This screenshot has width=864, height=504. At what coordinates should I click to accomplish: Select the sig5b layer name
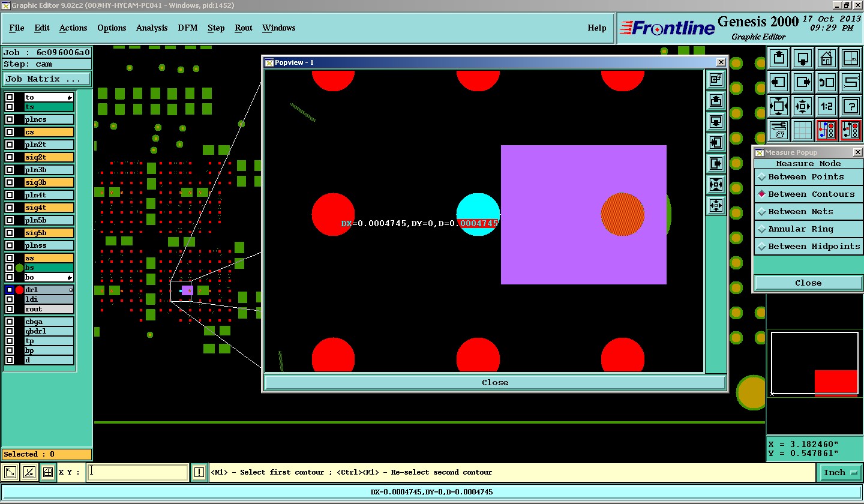[49, 233]
